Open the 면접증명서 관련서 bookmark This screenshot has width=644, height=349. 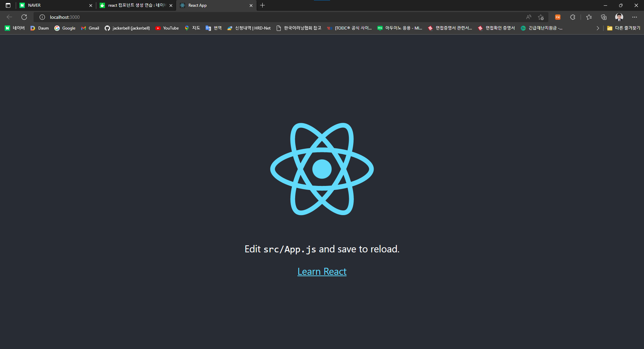point(450,28)
